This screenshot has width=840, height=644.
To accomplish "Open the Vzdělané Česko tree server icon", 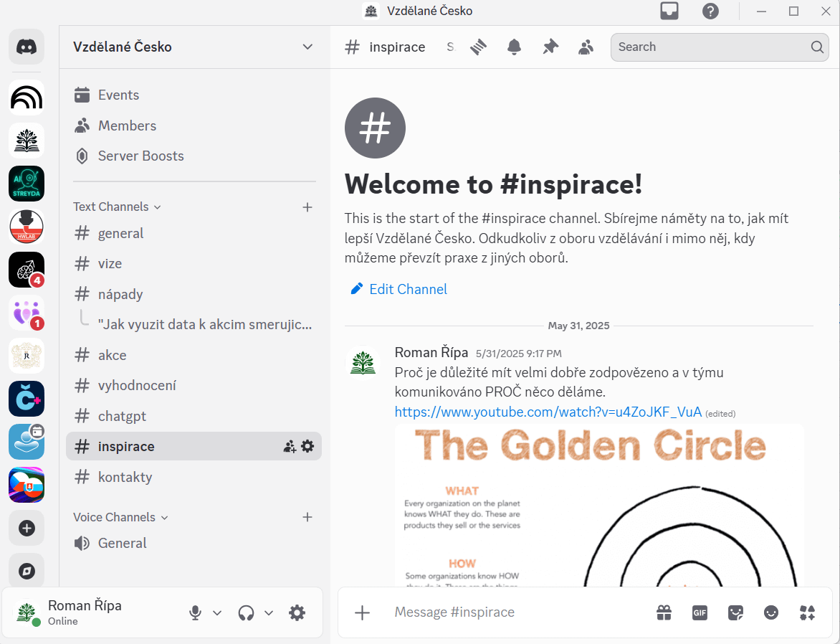I will click(x=27, y=141).
